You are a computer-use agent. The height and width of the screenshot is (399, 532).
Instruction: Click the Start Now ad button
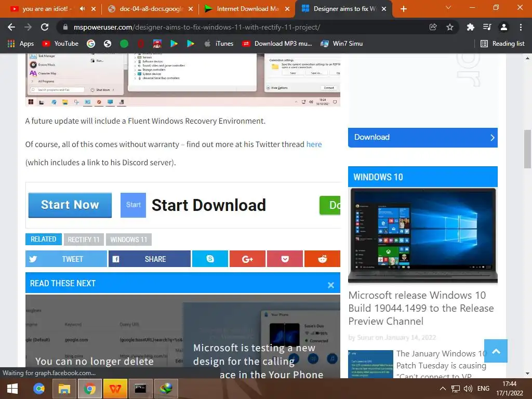click(x=70, y=205)
